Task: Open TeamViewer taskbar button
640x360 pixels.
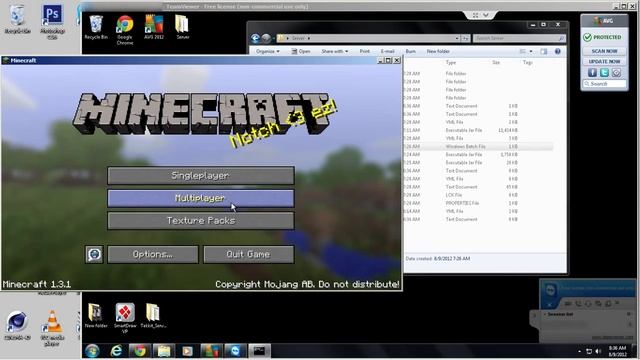Action: 235,351
